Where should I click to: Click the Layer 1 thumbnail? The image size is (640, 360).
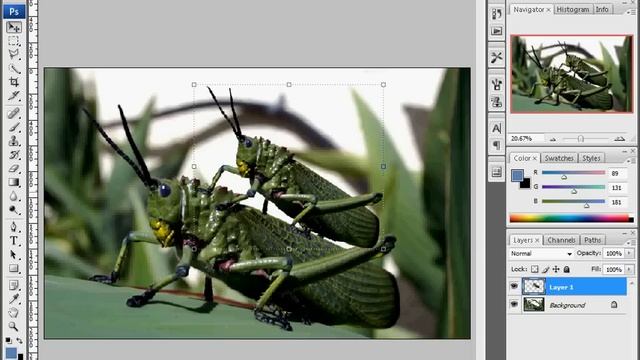tap(534, 287)
